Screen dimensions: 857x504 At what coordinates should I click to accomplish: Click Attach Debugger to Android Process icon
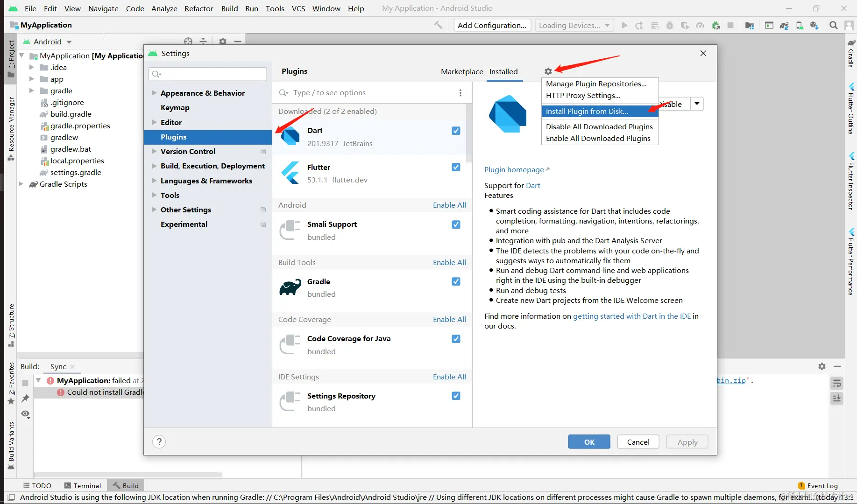715,25
